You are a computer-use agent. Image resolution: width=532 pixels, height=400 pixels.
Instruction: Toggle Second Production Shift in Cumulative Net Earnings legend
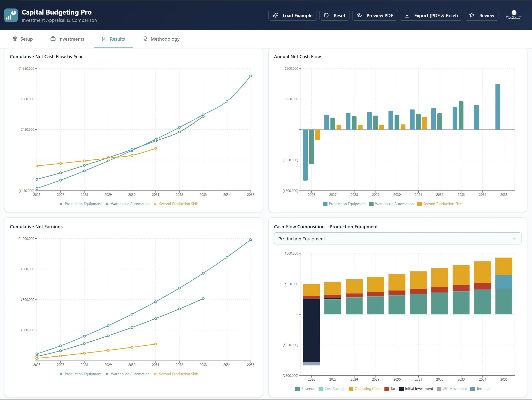[x=176, y=374]
